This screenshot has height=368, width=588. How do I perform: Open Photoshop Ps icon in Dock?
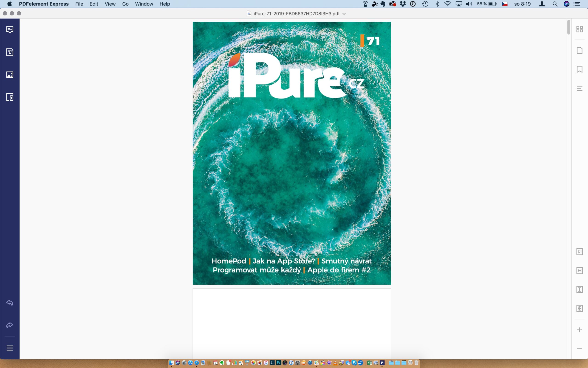tap(279, 363)
